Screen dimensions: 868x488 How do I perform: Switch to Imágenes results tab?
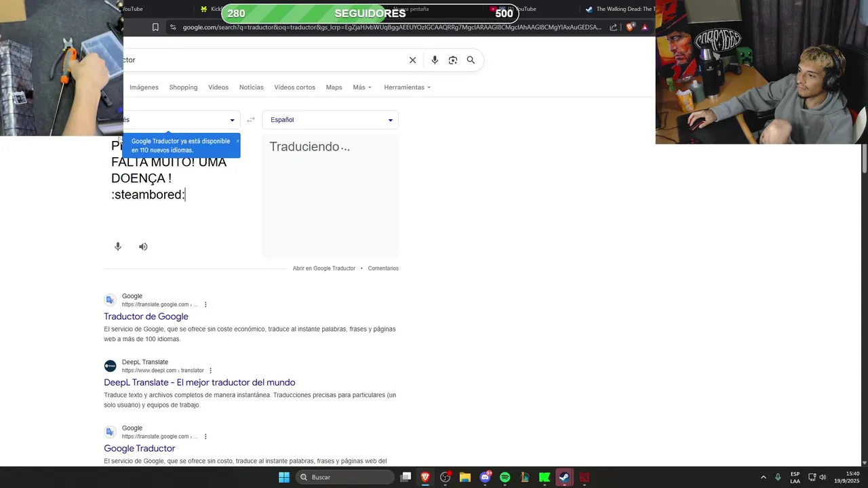click(x=144, y=87)
